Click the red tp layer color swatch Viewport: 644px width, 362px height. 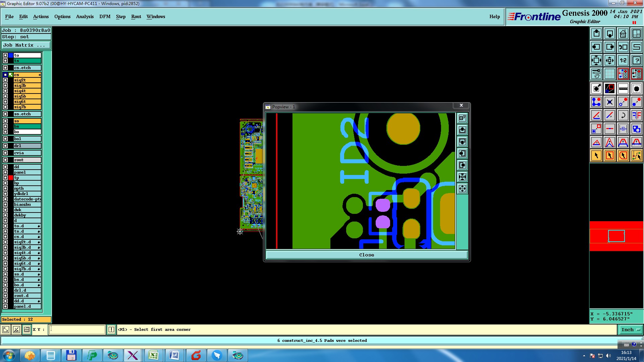[x=11, y=178]
